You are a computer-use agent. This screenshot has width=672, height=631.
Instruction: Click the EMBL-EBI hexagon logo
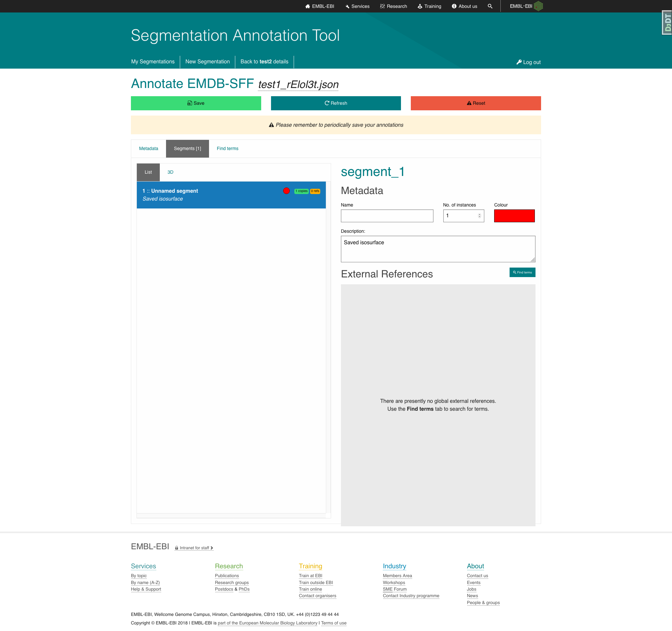[x=538, y=6]
